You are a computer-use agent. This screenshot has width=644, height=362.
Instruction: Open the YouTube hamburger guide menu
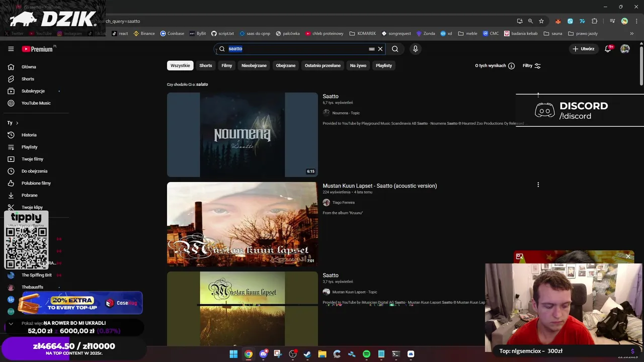tap(11, 49)
